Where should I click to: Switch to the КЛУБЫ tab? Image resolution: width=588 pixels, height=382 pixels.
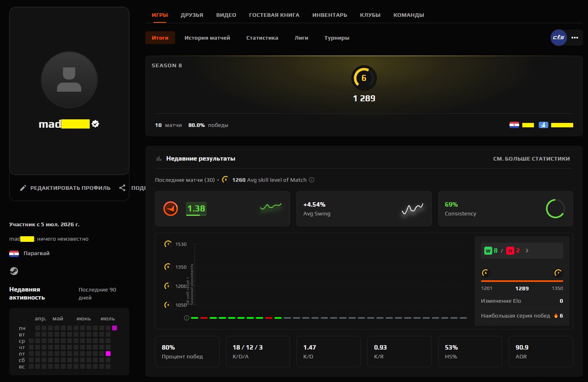click(370, 15)
